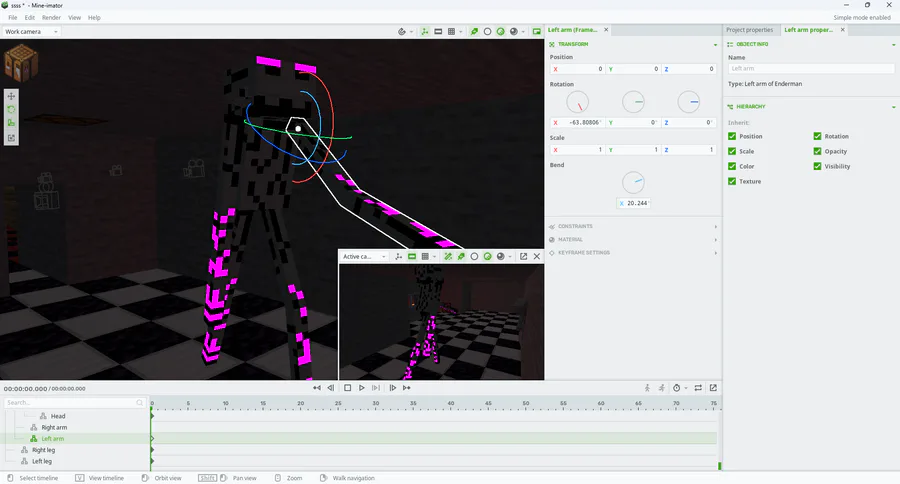The height and width of the screenshot is (484, 900).
Task: Adjust the Rotation X dial
Action: pos(577,102)
